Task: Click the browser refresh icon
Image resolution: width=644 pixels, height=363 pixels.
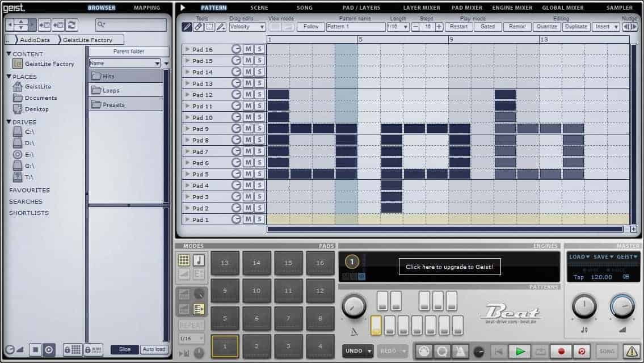Action: pos(71,25)
